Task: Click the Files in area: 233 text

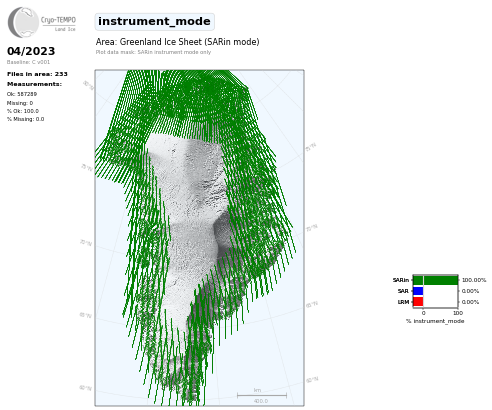Action: tap(37, 74)
